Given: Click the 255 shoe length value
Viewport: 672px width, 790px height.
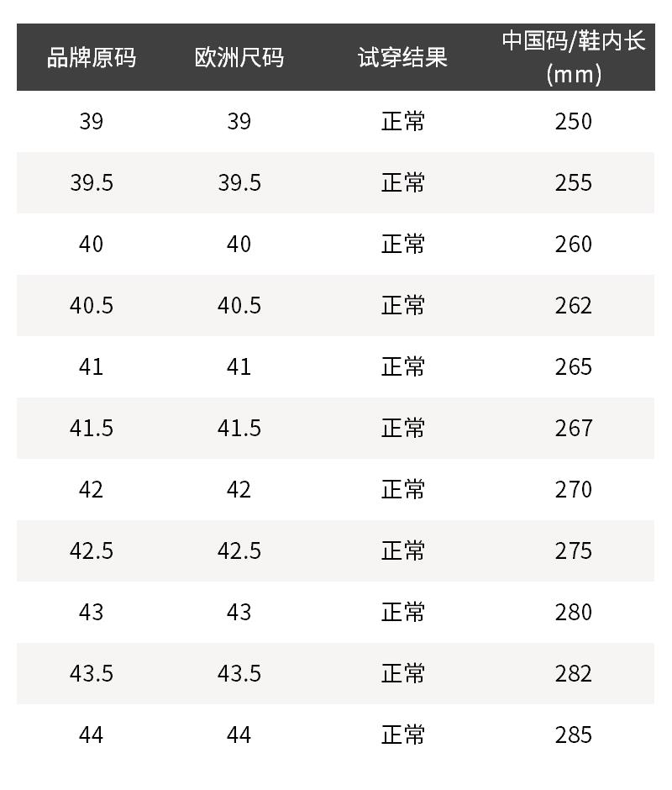Looking at the screenshot, I should (574, 183).
